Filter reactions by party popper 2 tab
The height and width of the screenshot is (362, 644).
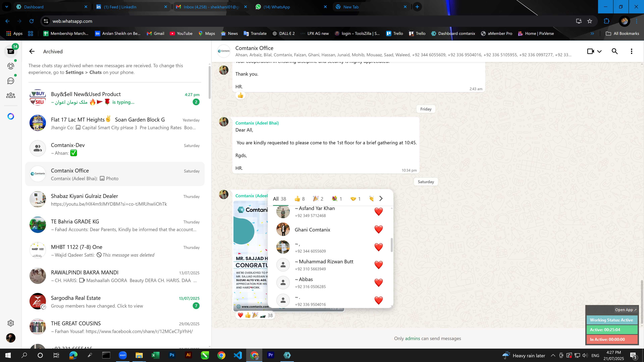(318, 199)
